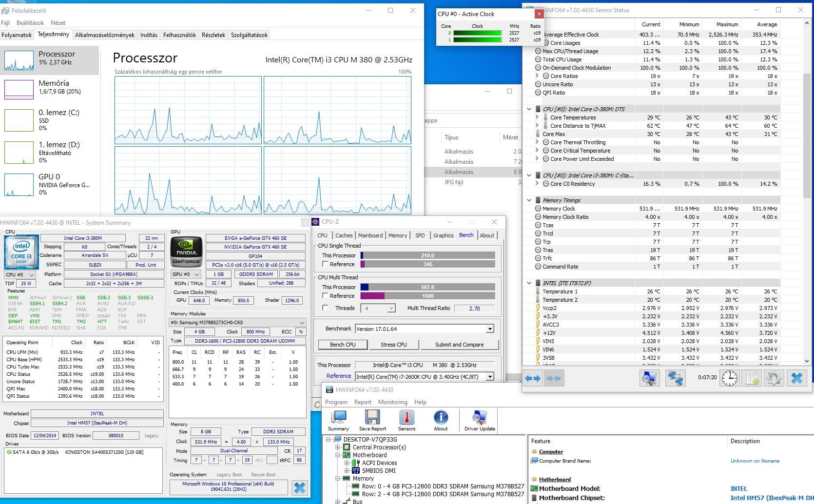Screen dimensions: 814x504
Task: Expand Core Temperatures sensor row
Action: coord(537,117)
